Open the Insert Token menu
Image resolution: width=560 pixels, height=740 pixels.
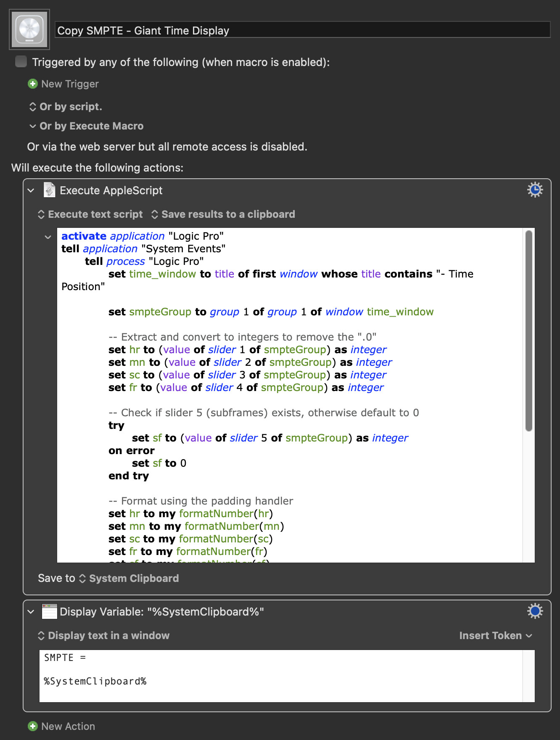[495, 636]
